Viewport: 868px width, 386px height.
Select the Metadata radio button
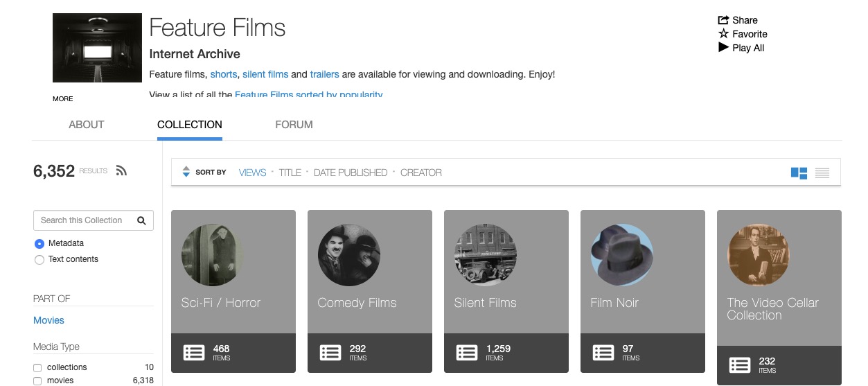point(39,243)
